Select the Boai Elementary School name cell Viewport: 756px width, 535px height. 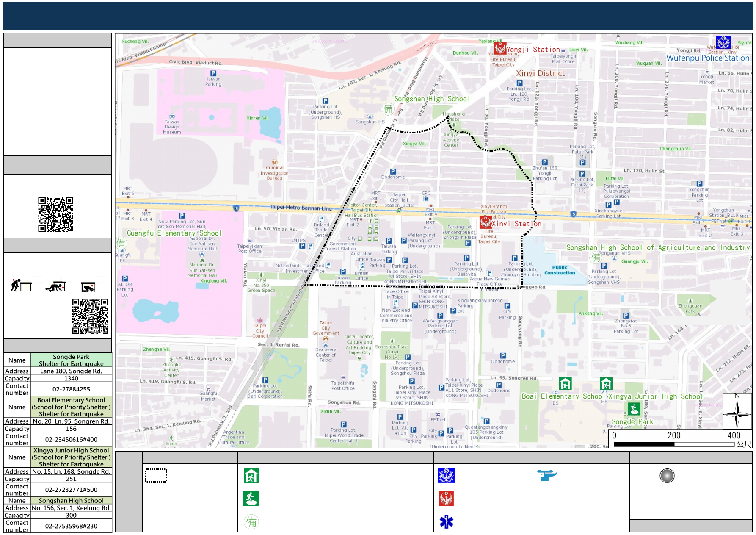[71, 407]
